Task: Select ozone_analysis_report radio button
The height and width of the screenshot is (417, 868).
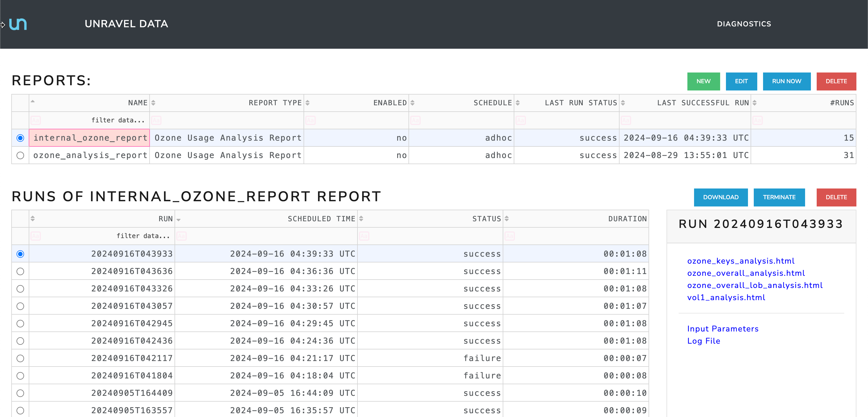Action: (20, 155)
